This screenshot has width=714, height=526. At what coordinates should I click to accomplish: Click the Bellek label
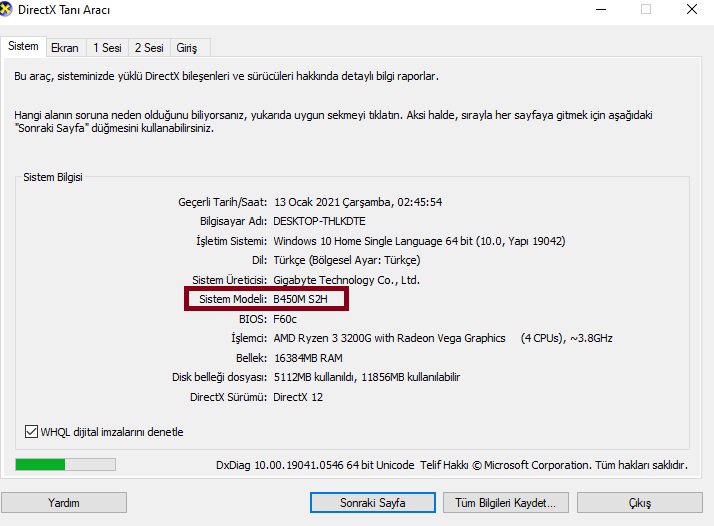(x=251, y=358)
